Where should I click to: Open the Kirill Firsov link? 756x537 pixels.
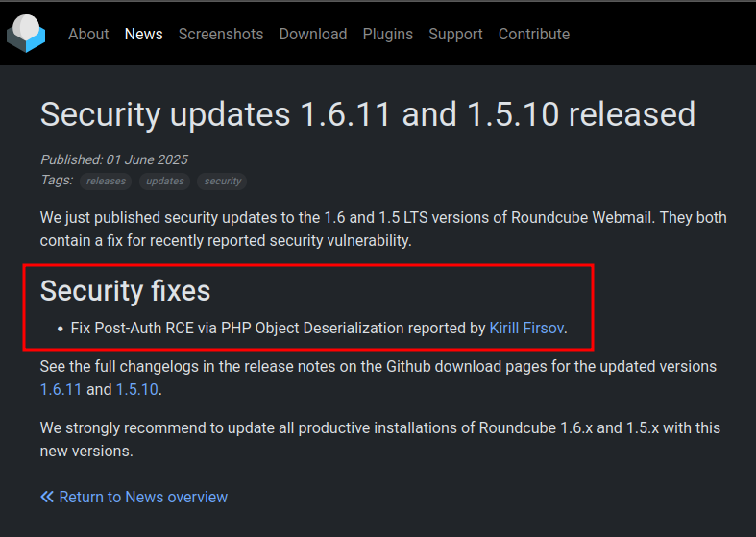point(526,329)
